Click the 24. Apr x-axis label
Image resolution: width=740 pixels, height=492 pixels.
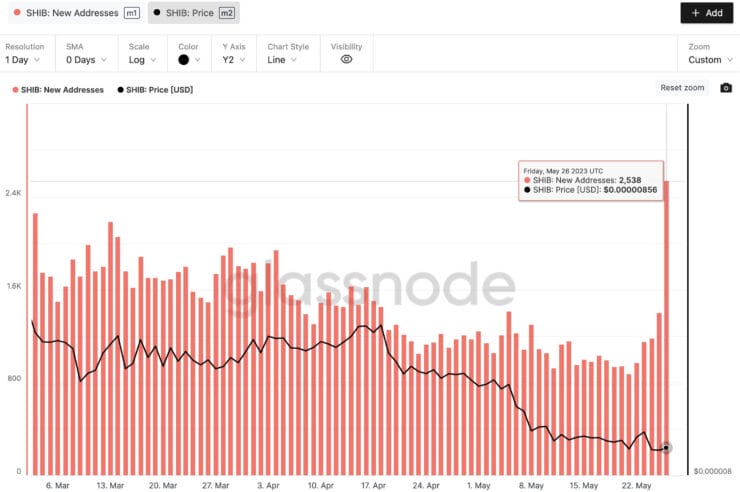pos(426,485)
